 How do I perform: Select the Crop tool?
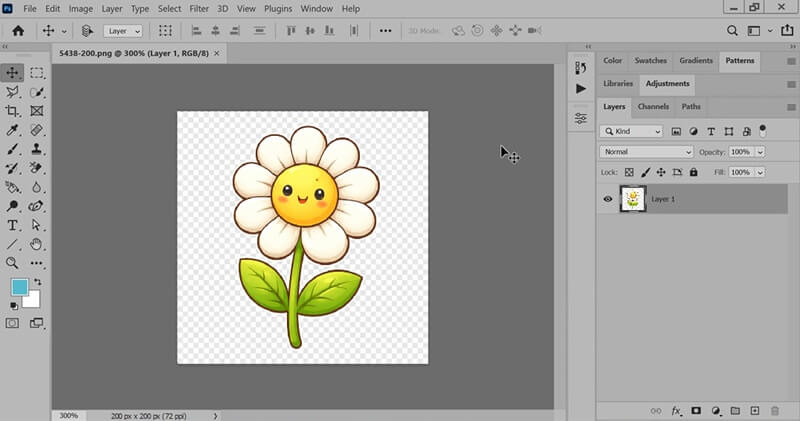12,111
